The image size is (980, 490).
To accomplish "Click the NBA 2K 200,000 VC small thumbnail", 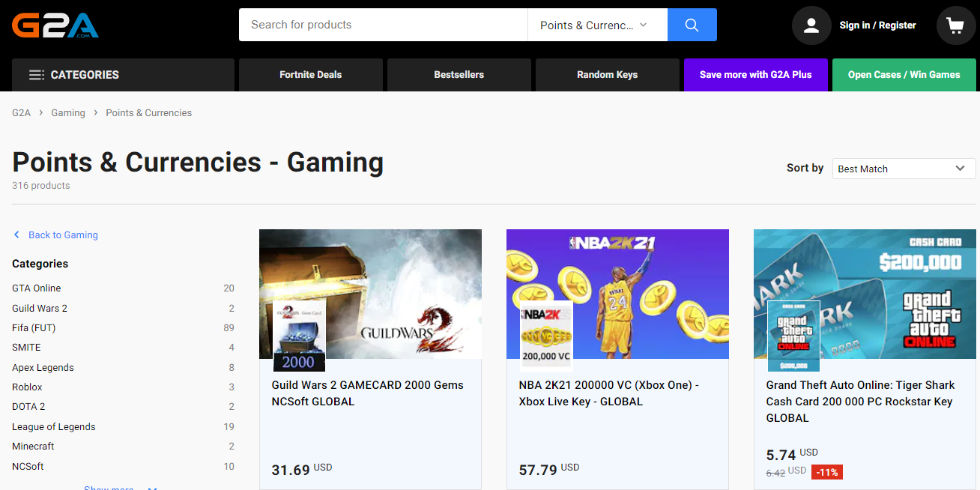I will point(546,337).
